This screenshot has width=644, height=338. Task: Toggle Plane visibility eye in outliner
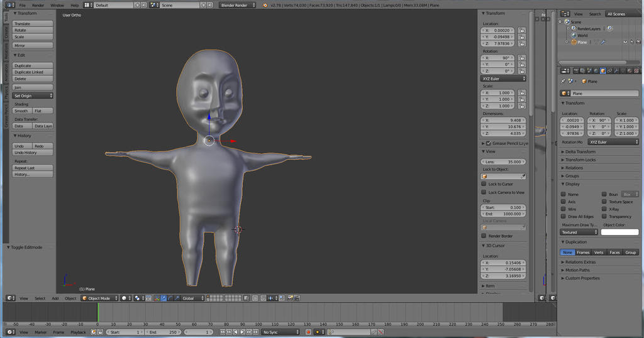tap(625, 42)
